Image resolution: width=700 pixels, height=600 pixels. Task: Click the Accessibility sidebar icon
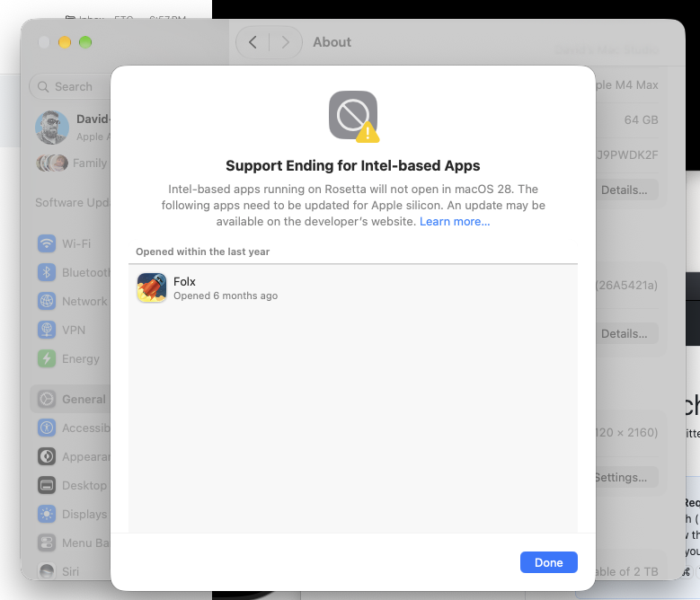click(47, 428)
